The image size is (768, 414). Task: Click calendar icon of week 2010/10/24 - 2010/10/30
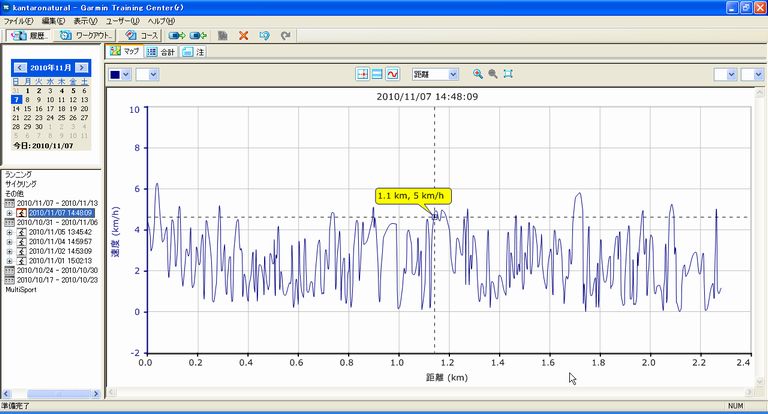[9, 270]
